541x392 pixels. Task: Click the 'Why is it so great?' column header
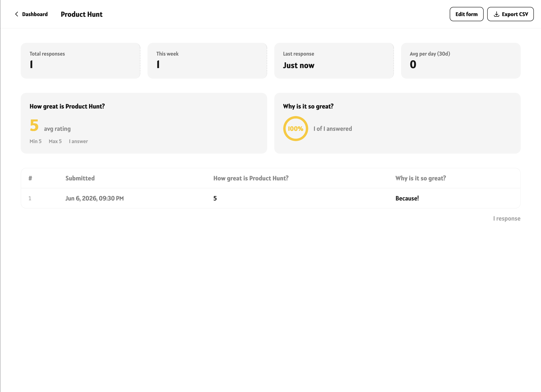pyautogui.click(x=420, y=178)
